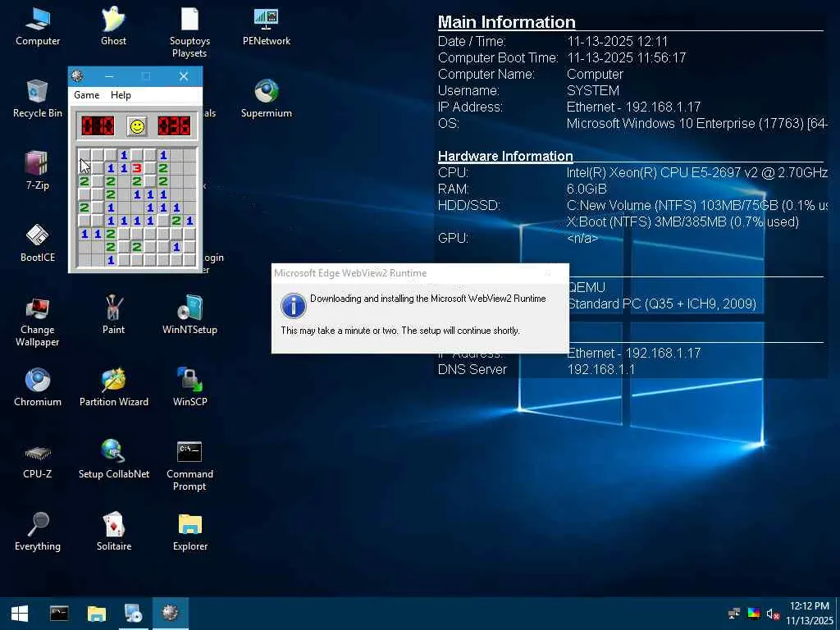Close the WebView2 Runtime dialog

click(548, 273)
